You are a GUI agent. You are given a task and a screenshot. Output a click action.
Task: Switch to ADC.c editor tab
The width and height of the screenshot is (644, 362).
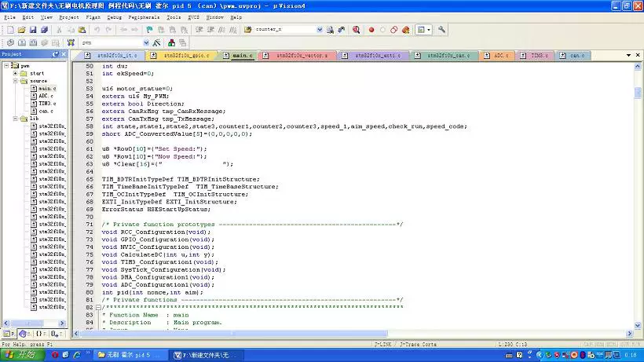(x=496, y=56)
